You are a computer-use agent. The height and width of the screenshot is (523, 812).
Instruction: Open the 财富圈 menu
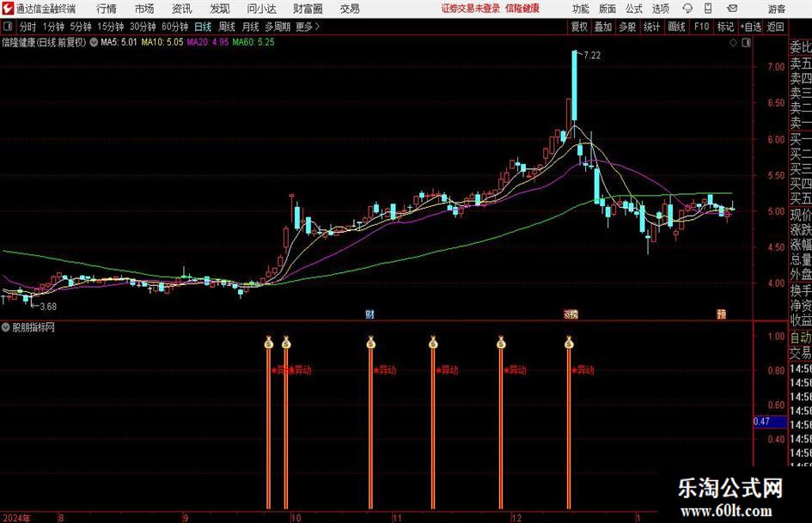tap(308, 9)
